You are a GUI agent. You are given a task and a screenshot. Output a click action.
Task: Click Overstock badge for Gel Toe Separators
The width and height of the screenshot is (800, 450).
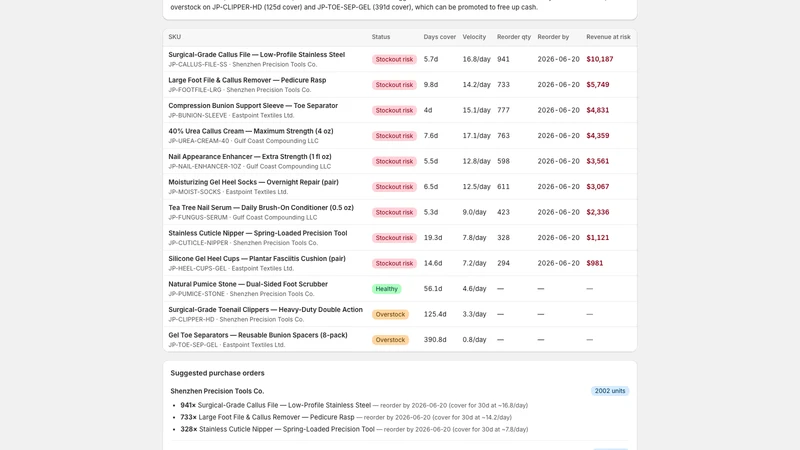(390, 340)
